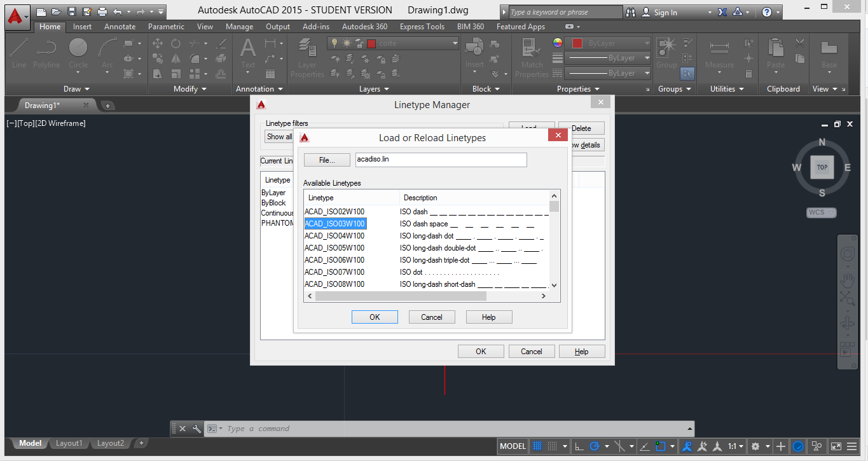Click the Save disk icon in Quick Access
868x461 pixels.
click(72, 11)
